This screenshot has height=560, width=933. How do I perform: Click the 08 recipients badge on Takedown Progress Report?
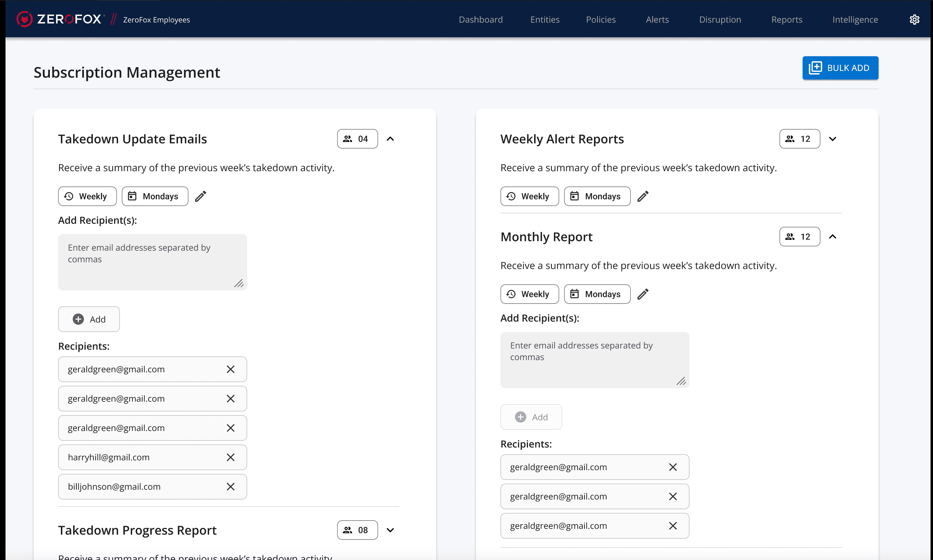click(357, 530)
